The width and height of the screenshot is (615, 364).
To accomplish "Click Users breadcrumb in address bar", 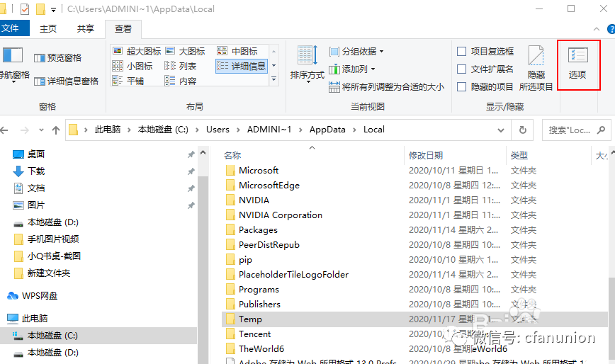I will pyautogui.click(x=218, y=130).
